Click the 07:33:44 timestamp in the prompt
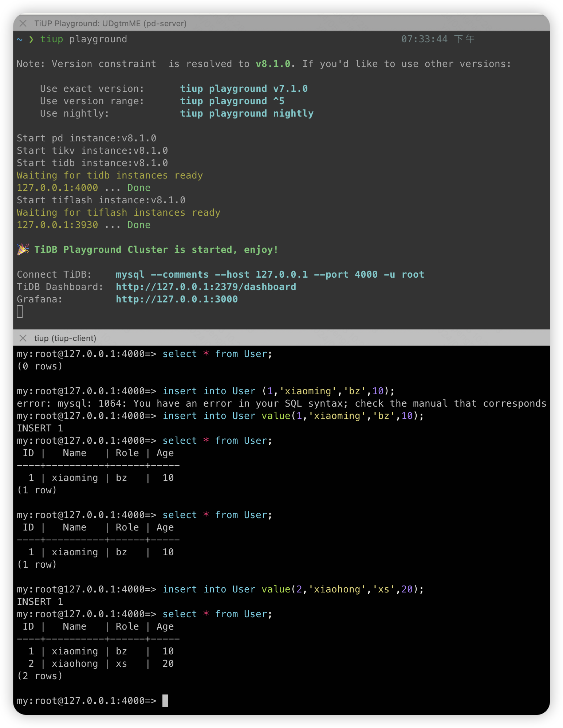Screen dimensions: 563x728 point(424,39)
